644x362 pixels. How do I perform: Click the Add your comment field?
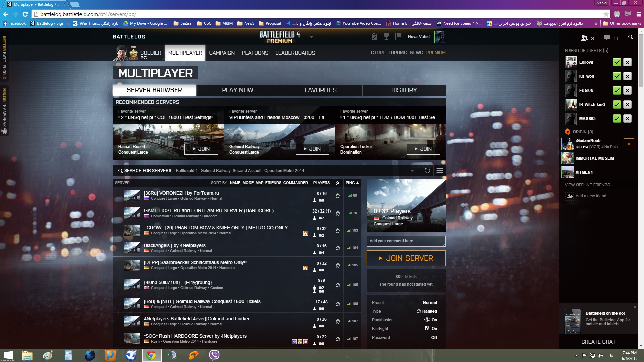(406, 241)
